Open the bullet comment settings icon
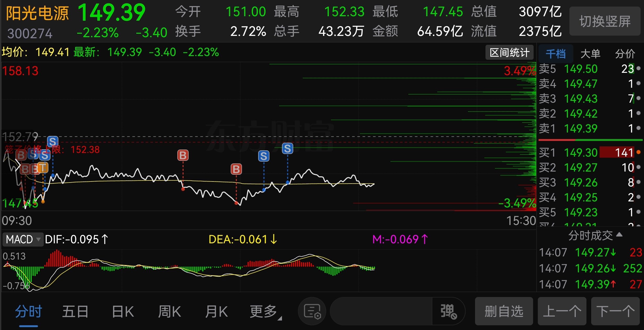This screenshot has height=330, width=644. [x=312, y=311]
